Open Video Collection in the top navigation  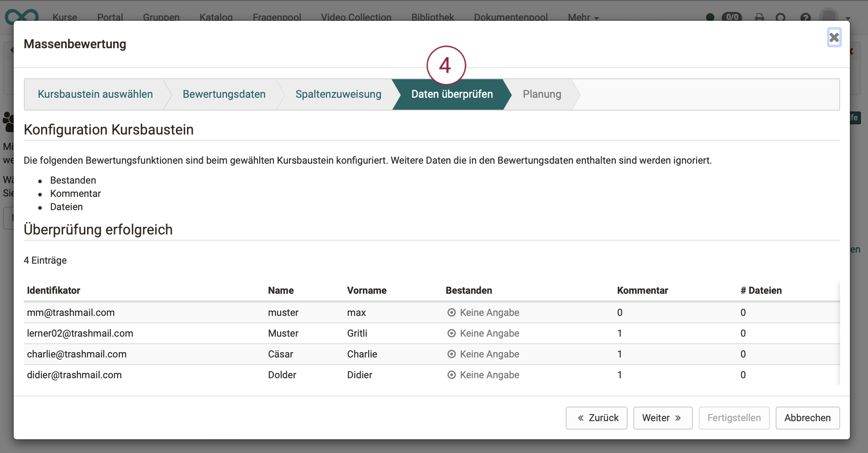tap(356, 17)
